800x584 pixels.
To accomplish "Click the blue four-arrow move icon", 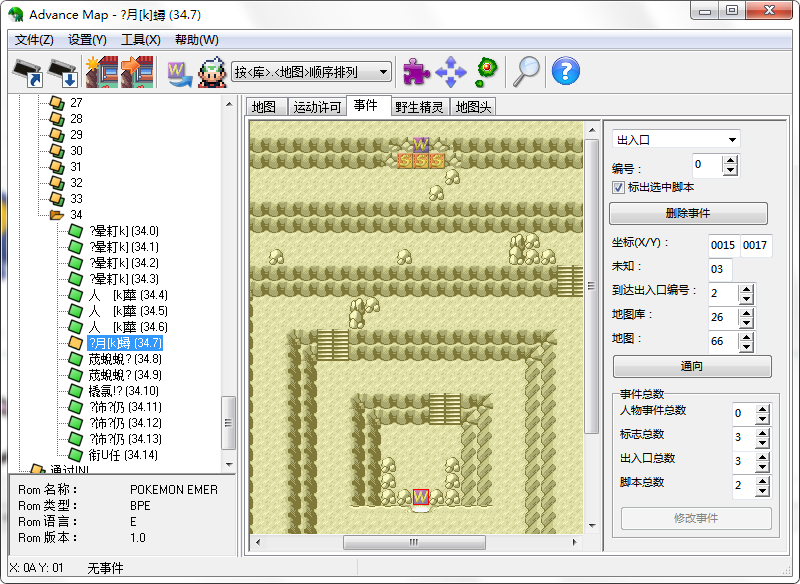I will 451,72.
